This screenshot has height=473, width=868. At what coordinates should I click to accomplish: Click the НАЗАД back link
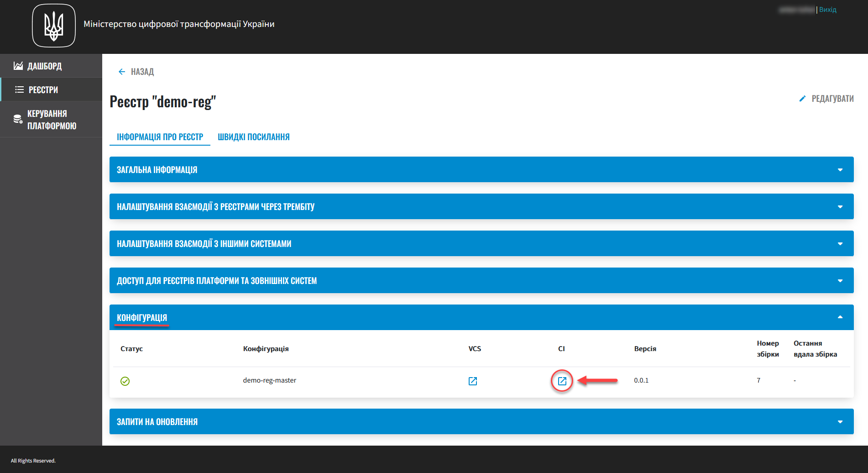tap(142, 72)
